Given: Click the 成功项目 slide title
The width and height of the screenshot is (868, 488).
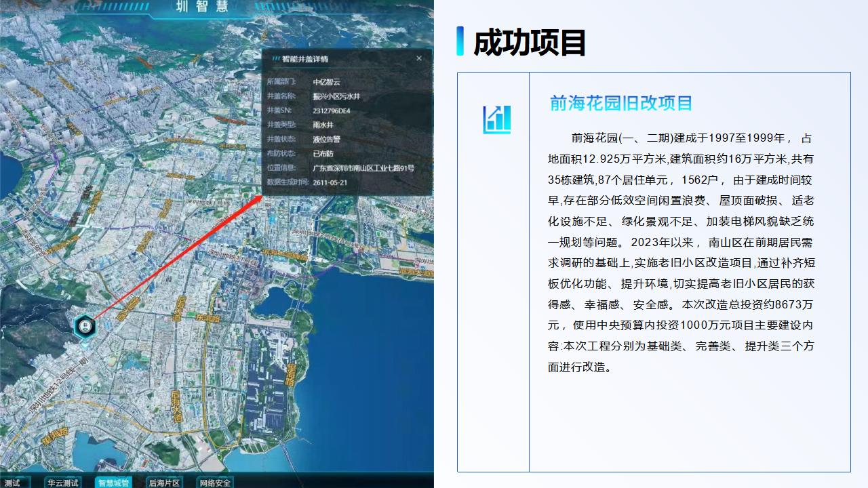Looking at the screenshot, I should tap(529, 42).
